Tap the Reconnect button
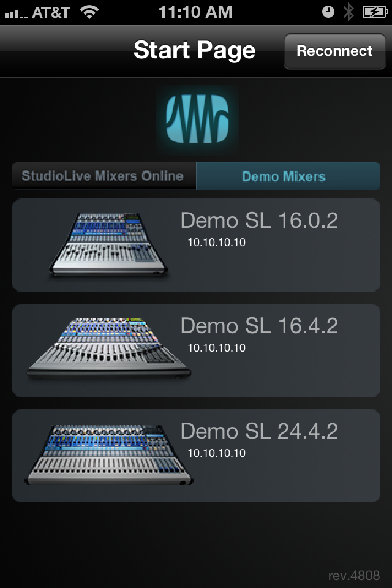The height and width of the screenshot is (588, 392). pyautogui.click(x=334, y=51)
